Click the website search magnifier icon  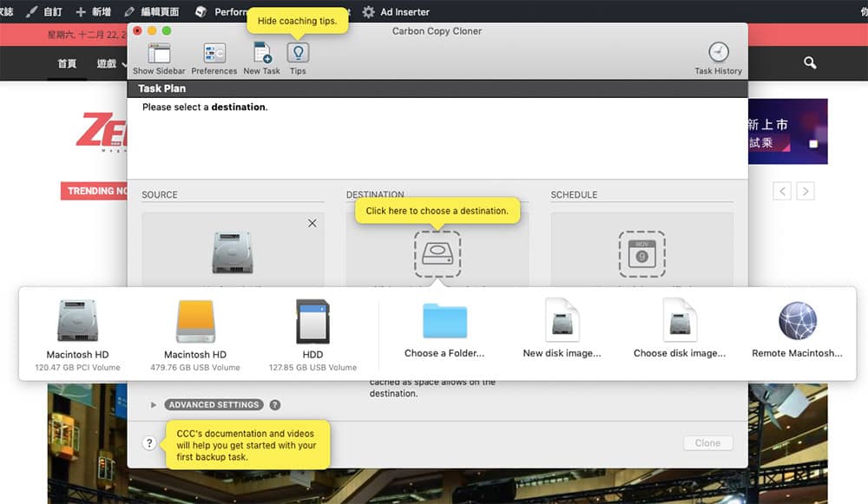tap(810, 63)
